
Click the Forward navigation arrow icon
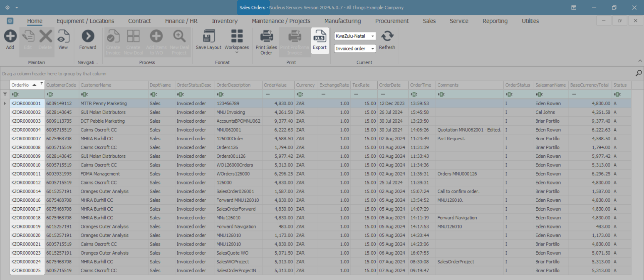click(x=88, y=37)
